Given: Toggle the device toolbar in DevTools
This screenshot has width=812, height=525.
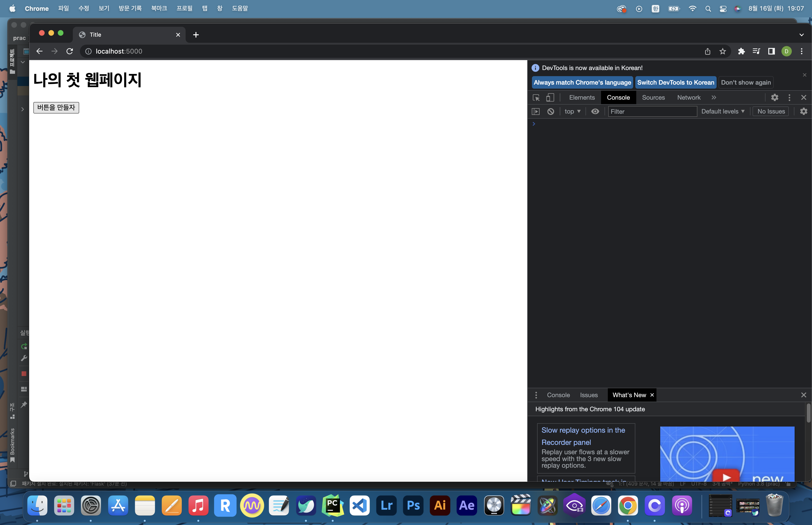Looking at the screenshot, I should 550,98.
